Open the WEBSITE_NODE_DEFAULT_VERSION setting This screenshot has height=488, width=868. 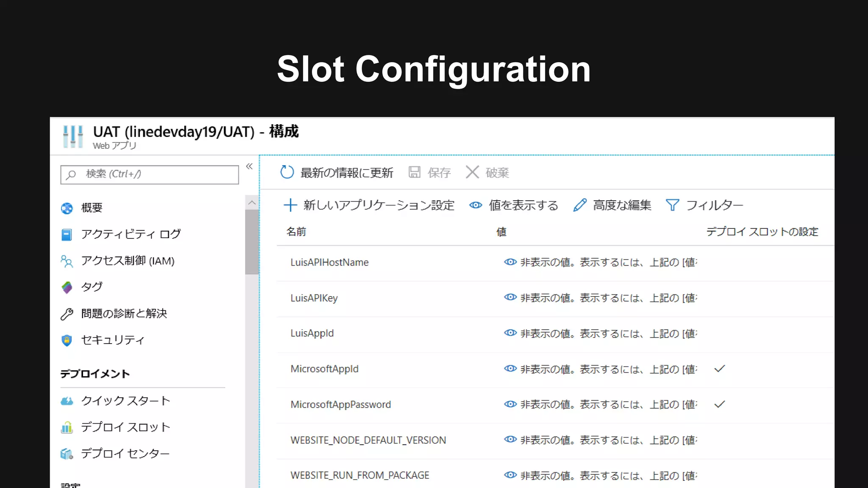point(368,440)
